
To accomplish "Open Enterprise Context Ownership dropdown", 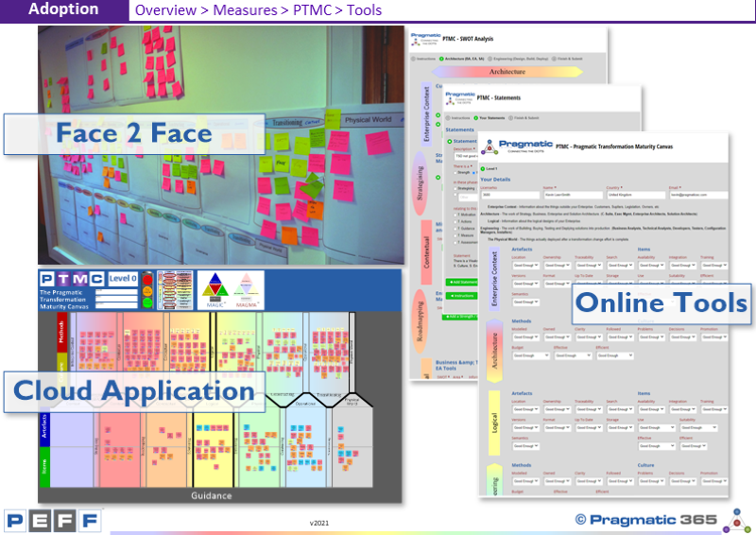I will 557,266.
